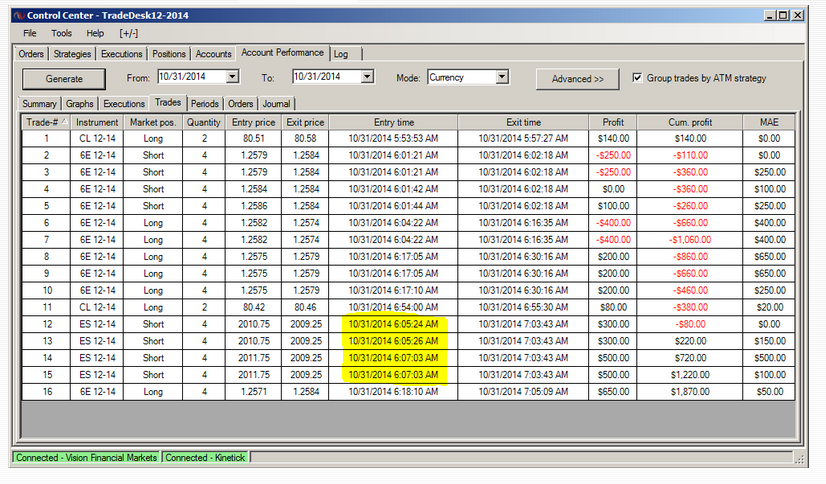Sort by the Exit price column header
This screenshot has width=826, height=484.
point(305,122)
